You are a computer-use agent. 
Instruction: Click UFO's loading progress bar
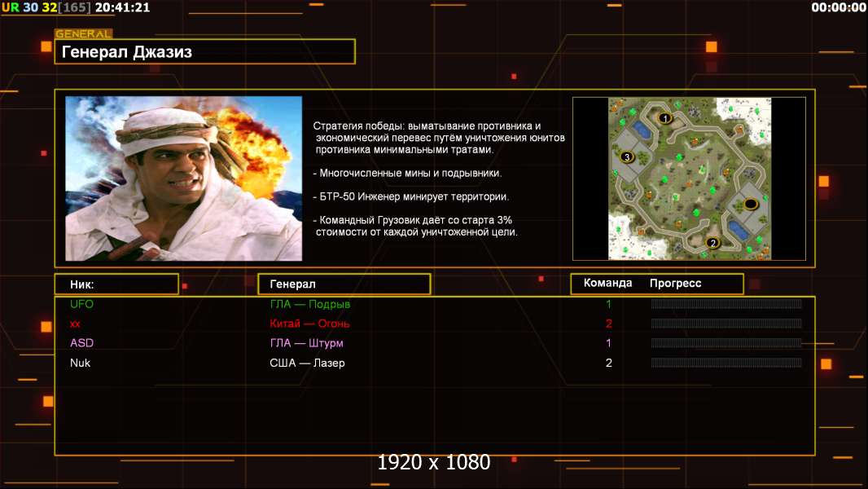[726, 303]
